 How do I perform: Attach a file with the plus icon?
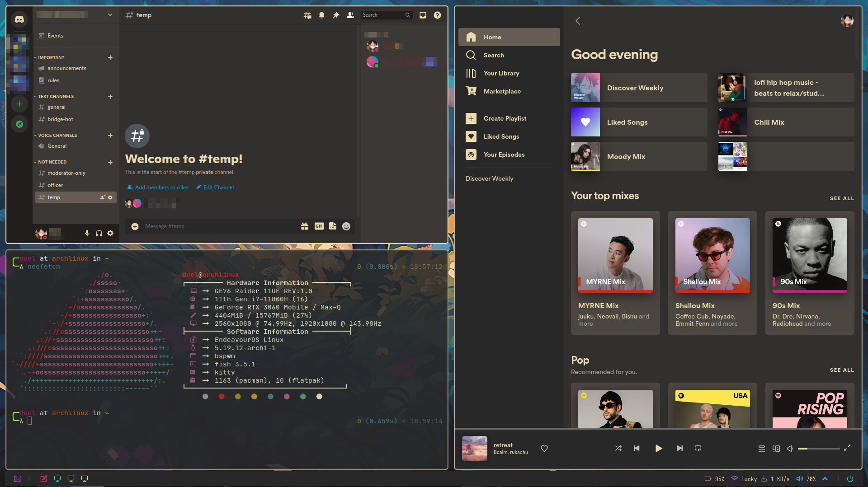135,226
